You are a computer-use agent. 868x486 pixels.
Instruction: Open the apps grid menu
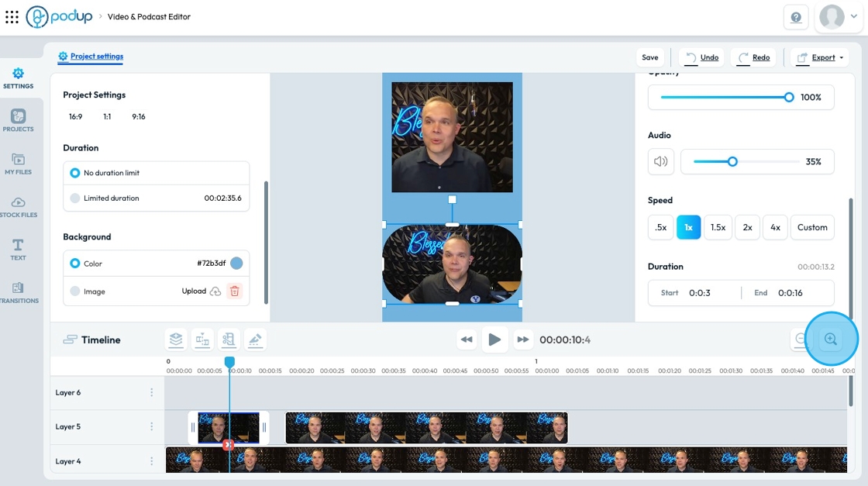click(12, 16)
